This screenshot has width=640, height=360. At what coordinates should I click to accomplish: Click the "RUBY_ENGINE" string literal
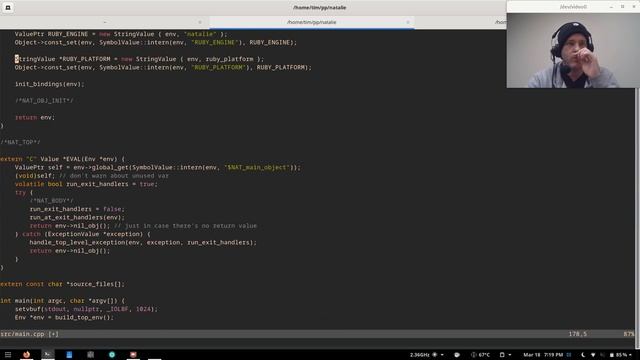pyautogui.click(x=215, y=42)
